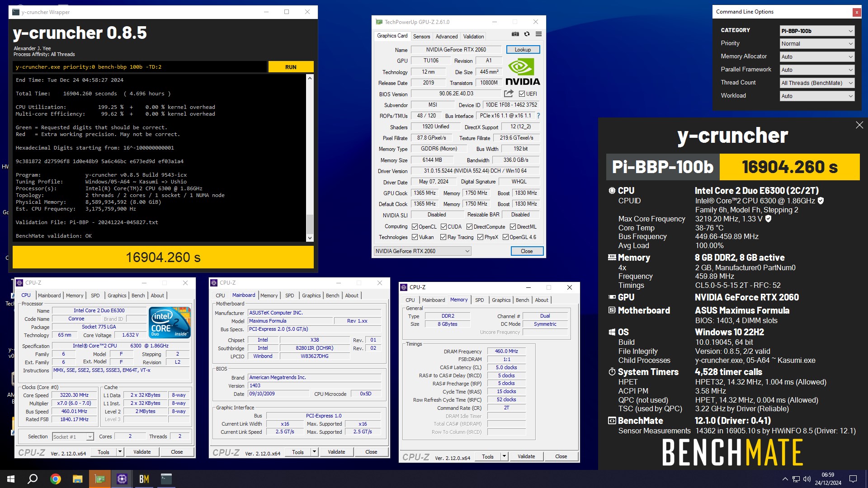Switch to the Validation tab in GPU-Z
868x488 pixels.
coord(473,37)
